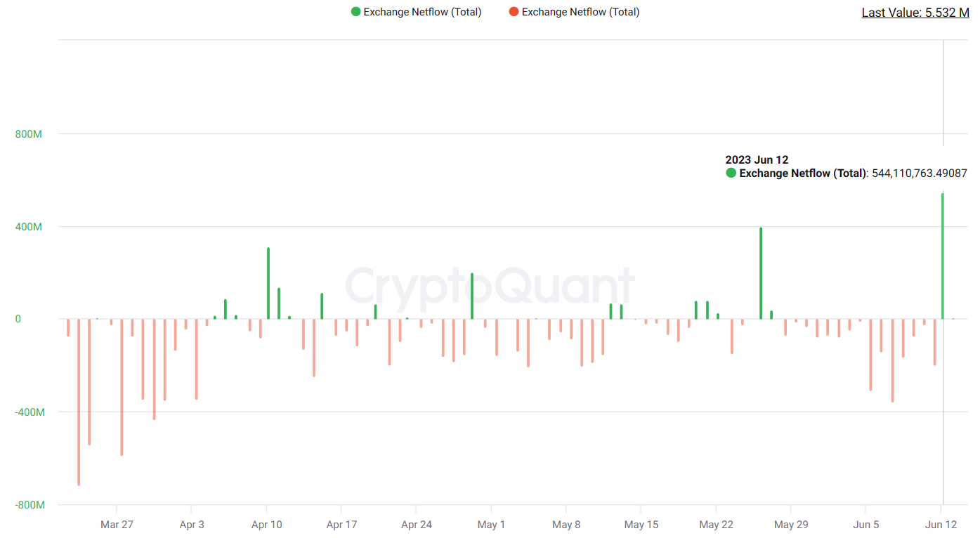Viewport: 980px width, 538px height.
Task: Click the red legend dot
Action: coord(514,12)
